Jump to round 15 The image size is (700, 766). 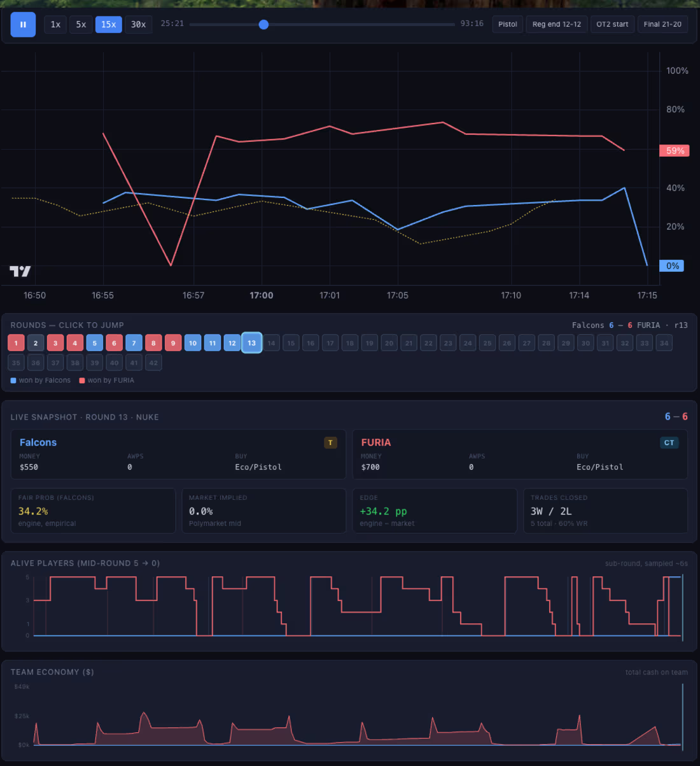point(291,343)
